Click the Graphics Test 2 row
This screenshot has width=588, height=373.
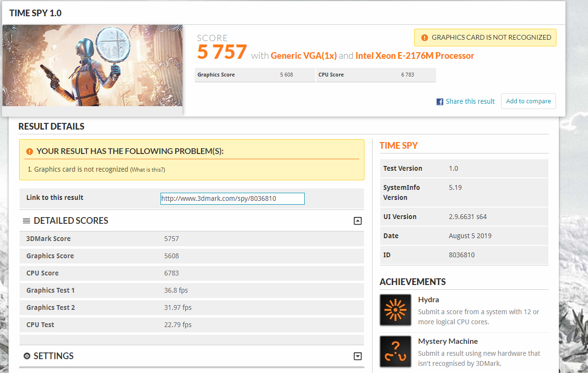pos(192,307)
